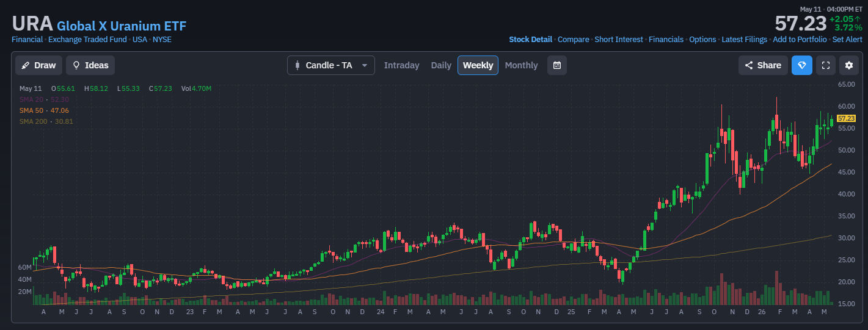Click the blue diamond premium icon
The image size is (868, 330).
[802, 65]
